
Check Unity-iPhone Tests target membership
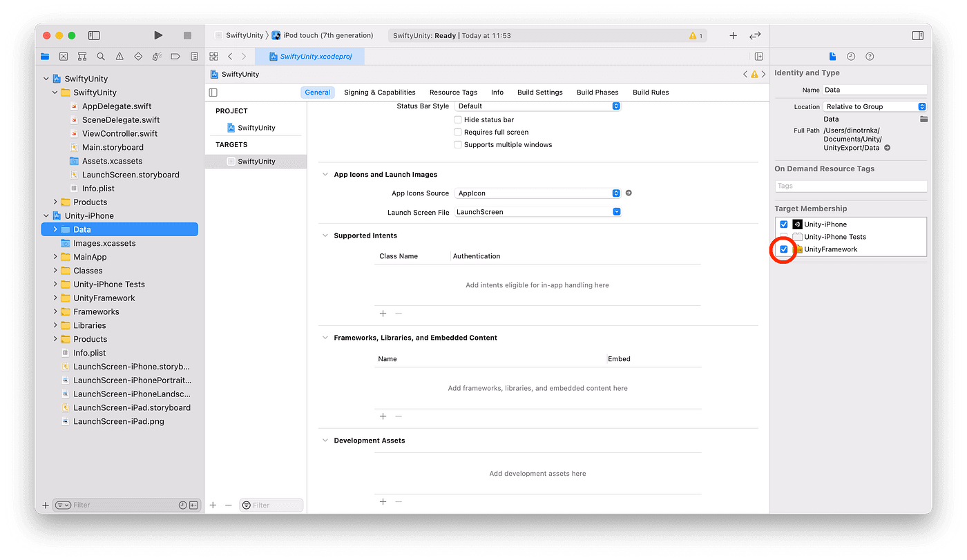coord(783,237)
